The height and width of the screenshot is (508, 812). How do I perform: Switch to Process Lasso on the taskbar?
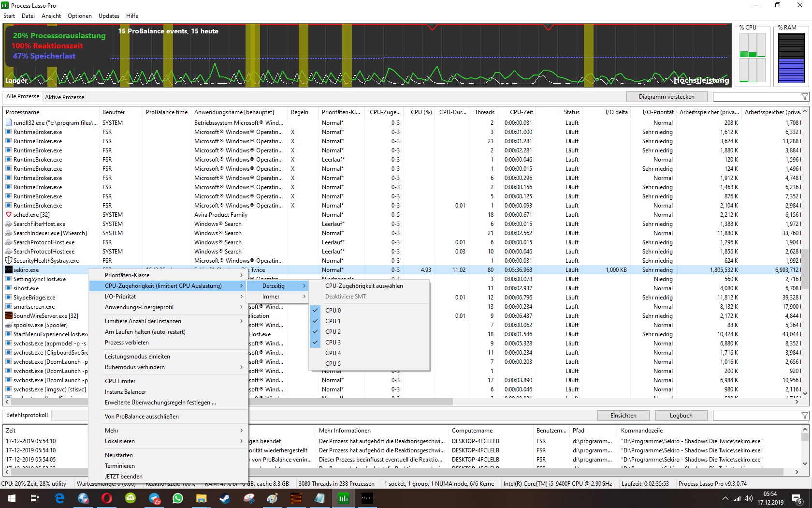pos(343,498)
